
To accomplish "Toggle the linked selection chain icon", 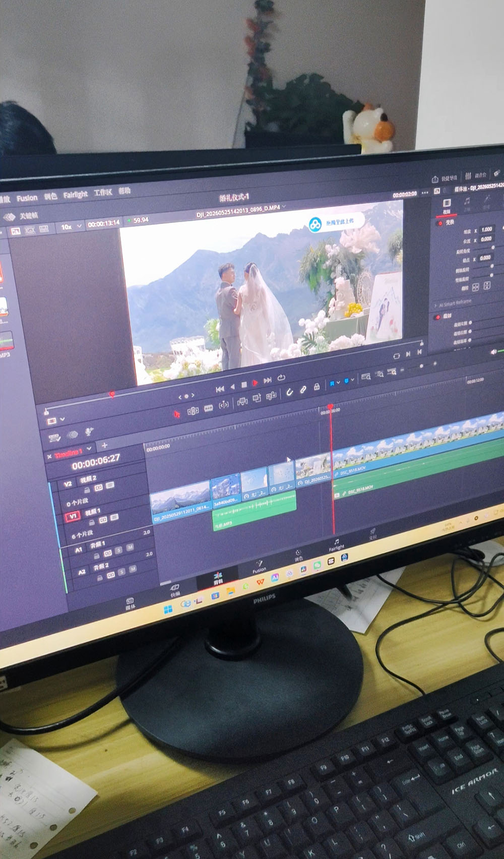I will pos(303,389).
